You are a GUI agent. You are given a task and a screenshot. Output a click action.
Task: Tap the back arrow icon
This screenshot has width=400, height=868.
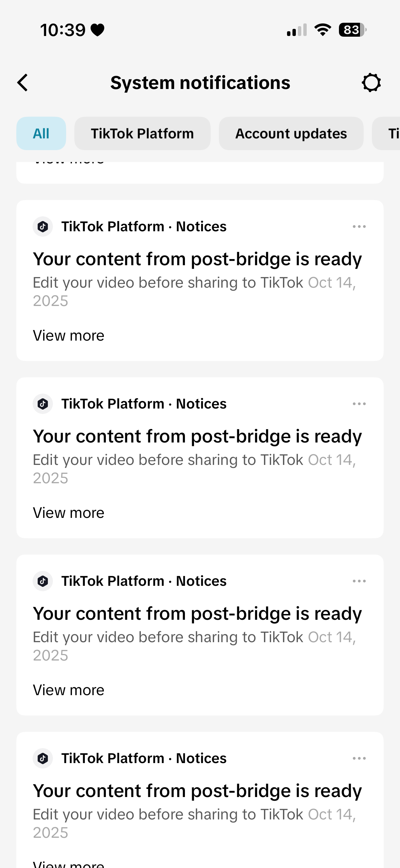pos(23,83)
